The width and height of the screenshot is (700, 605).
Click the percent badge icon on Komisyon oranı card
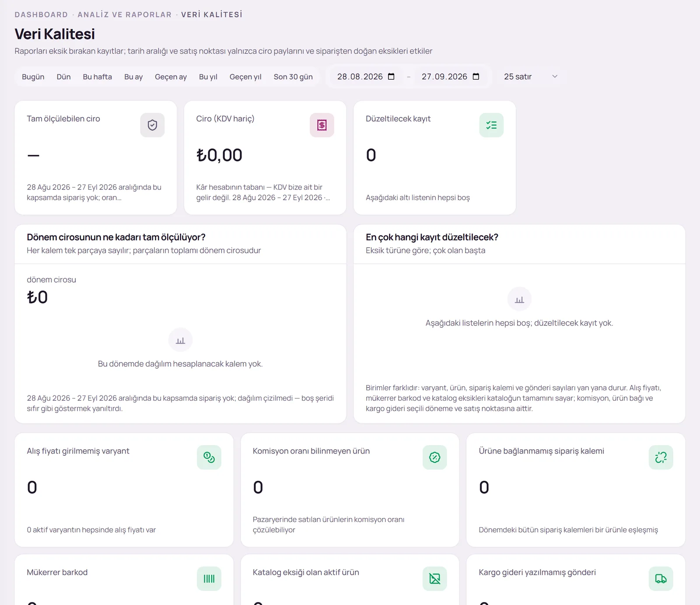pyautogui.click(x=435, y=458)
